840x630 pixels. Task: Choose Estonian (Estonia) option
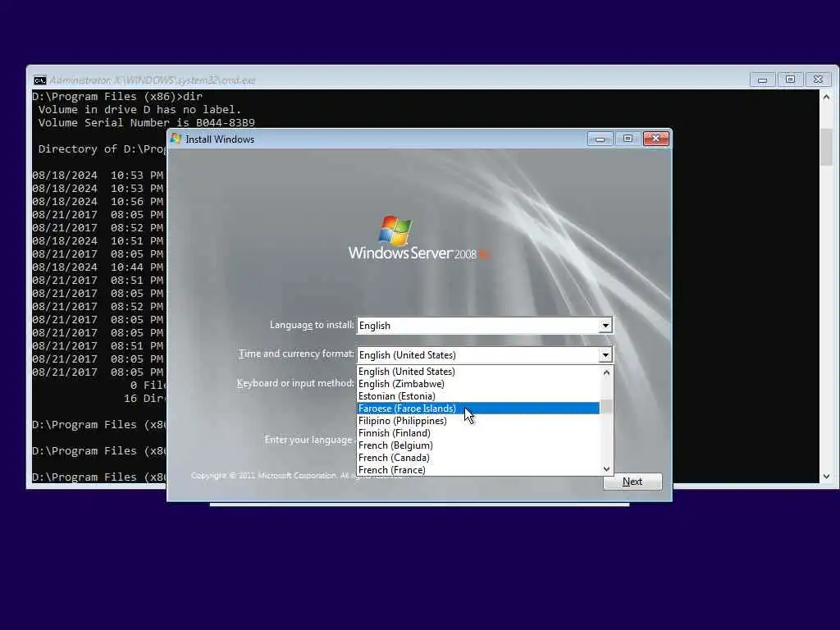click(478, 396)
